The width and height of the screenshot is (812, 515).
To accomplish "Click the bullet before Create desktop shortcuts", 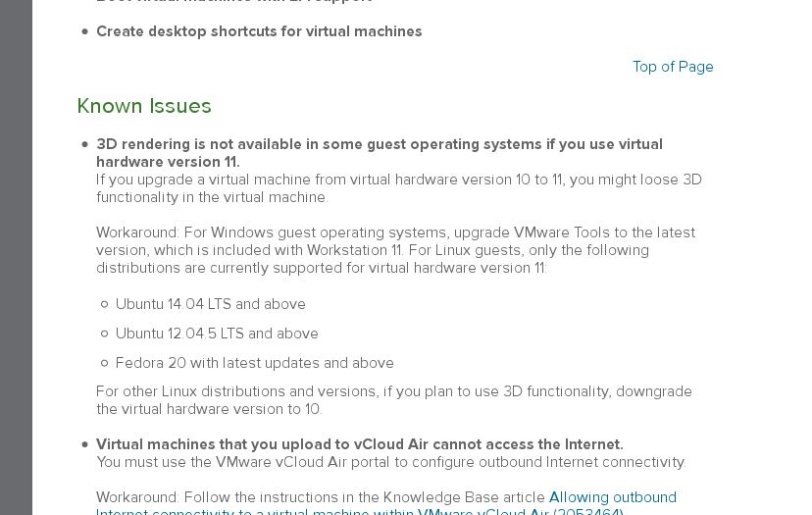I will click(85, 31).
